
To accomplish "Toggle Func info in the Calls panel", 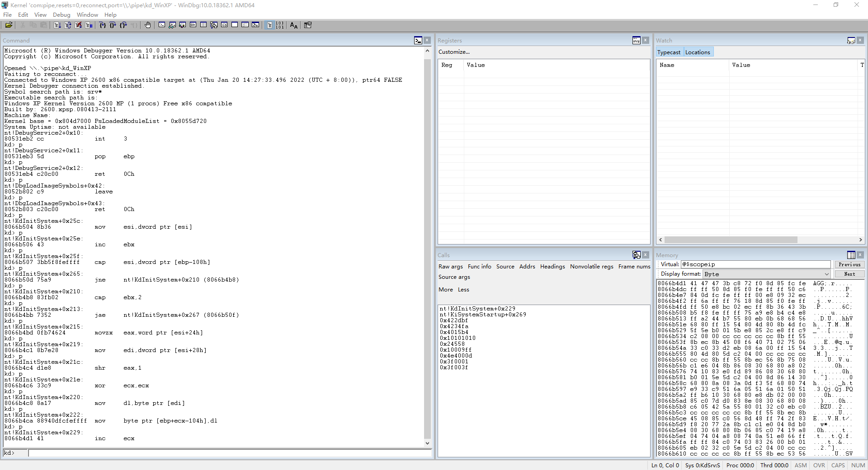I will pos(480,267).
